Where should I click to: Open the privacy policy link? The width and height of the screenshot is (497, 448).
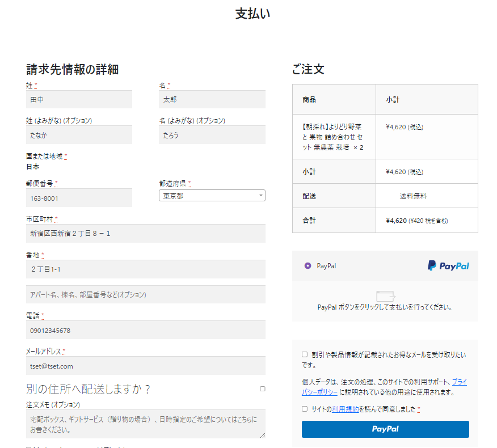[x=459, y=382]
